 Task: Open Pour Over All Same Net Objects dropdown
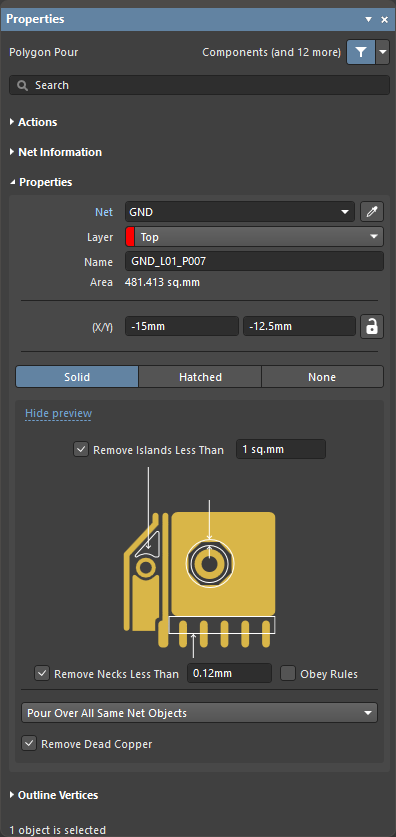click(x=199, y=713)
